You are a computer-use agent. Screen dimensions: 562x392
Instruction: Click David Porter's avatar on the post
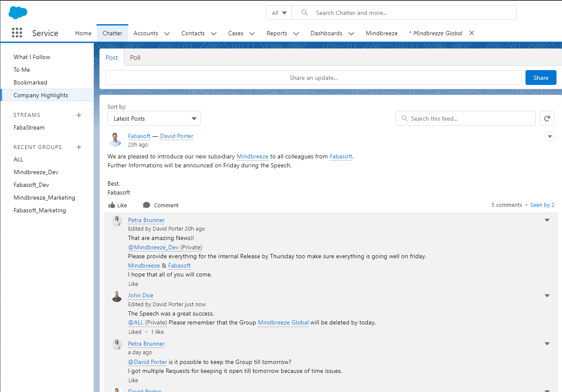(x=115, y=139)
